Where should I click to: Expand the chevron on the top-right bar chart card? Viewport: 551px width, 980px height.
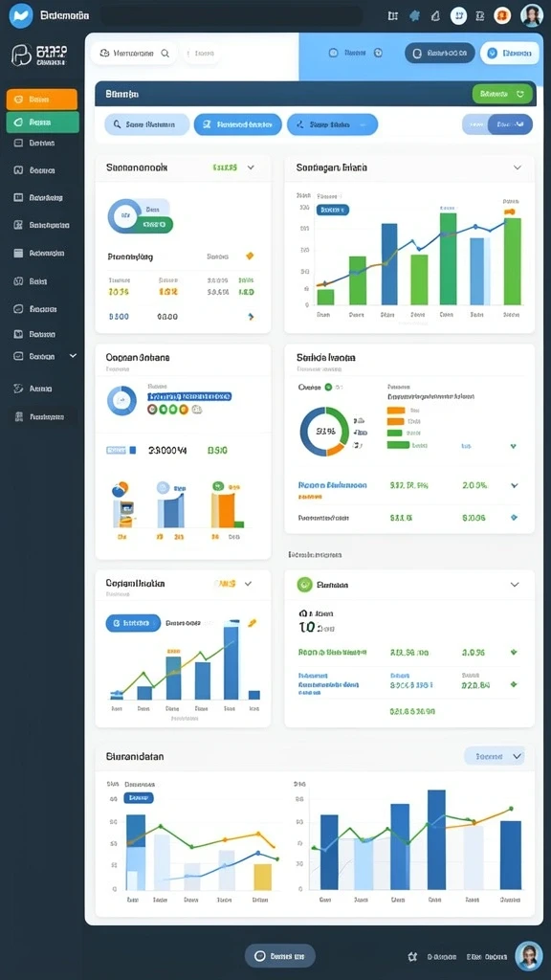coord(518,167)
